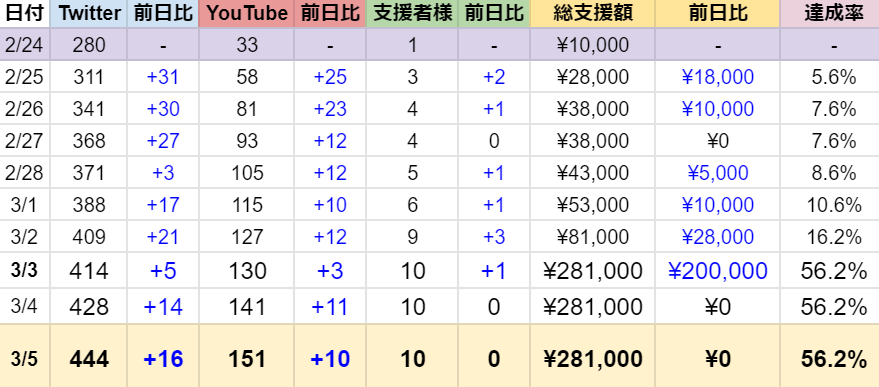Click YouTube count 81

pos(247,108)
